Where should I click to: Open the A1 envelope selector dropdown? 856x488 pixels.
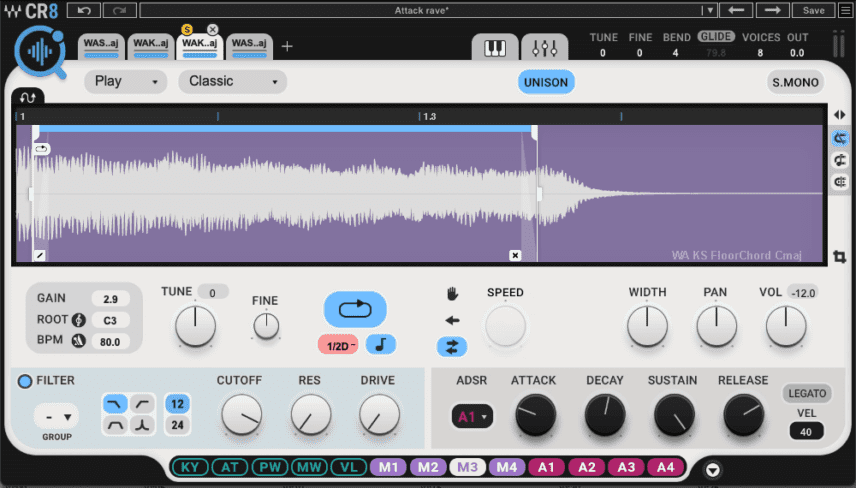[472, 417]
